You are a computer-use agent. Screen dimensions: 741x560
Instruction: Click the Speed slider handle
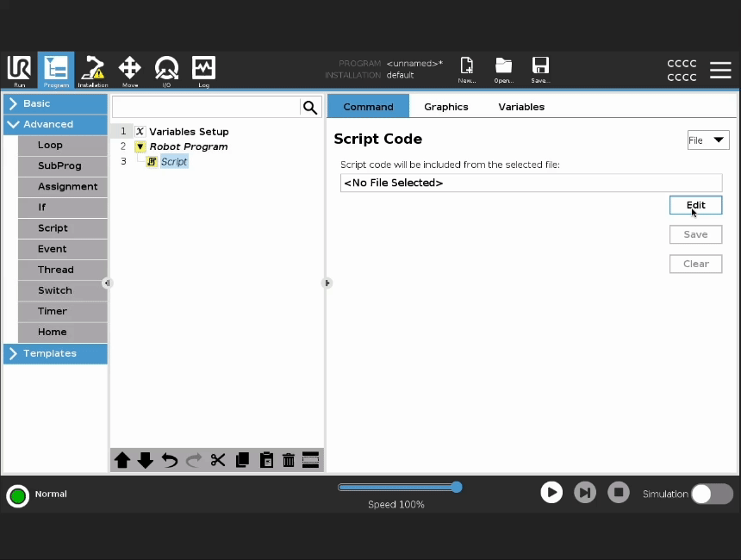[x=457, y=487]
